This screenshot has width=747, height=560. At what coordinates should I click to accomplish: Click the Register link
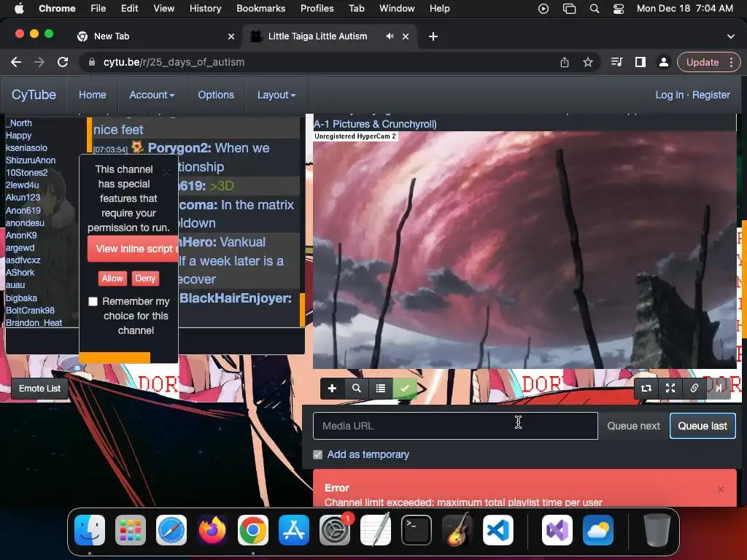tap(711, 95)
